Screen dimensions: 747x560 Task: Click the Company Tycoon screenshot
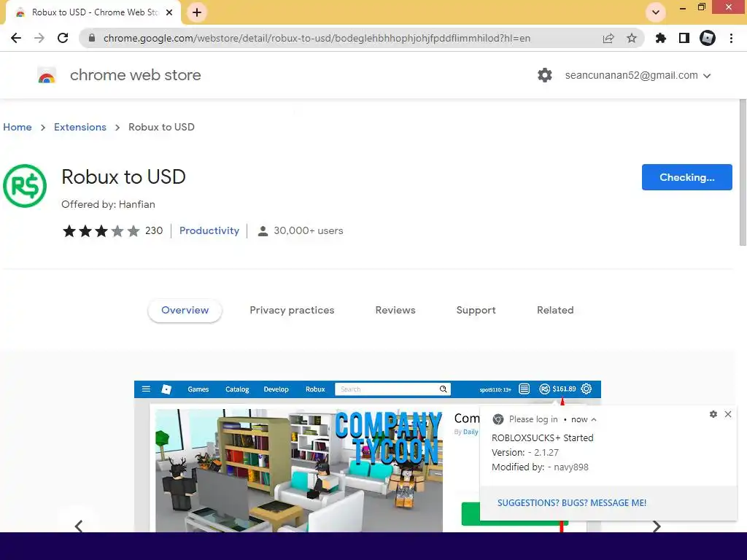click(298, 470)
